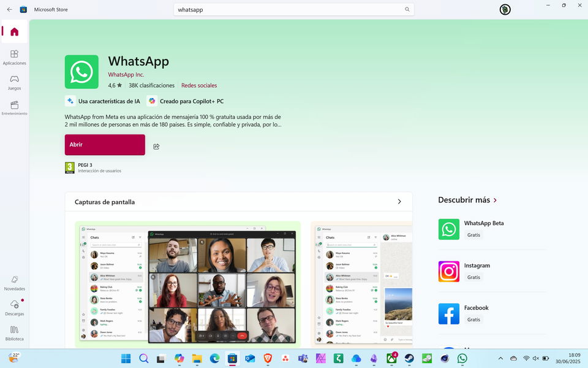
Task: Open File Explorer from taskbar
Action: pyautogui.click(x=197, y=359)
